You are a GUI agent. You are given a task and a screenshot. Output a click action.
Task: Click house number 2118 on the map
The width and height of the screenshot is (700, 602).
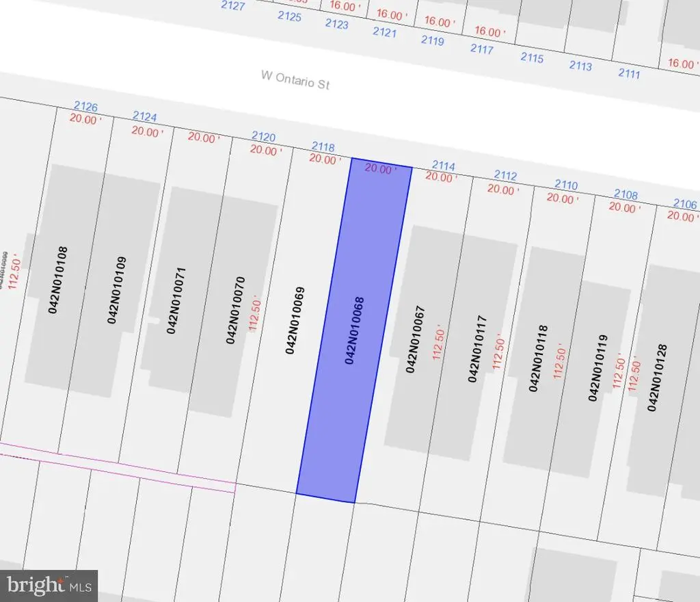[x=323, y=146]
